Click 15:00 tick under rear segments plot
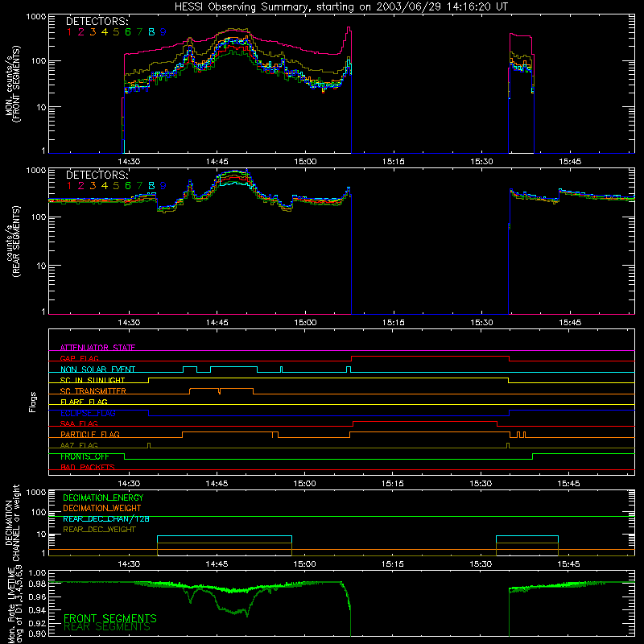The height and width of the screenshot is (644, 644). [x=305, y=323]
